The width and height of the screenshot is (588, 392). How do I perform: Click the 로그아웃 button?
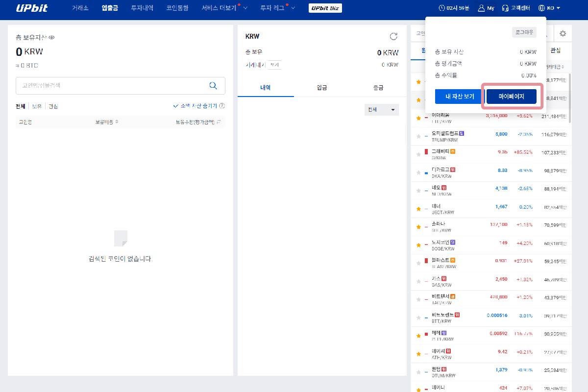[x=524, y=32]
